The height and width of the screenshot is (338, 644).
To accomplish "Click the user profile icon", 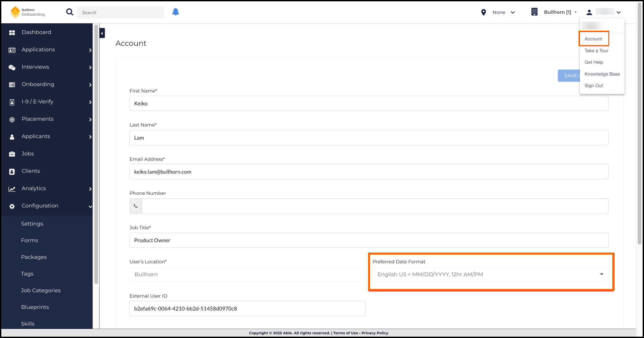I will (589, 12).
